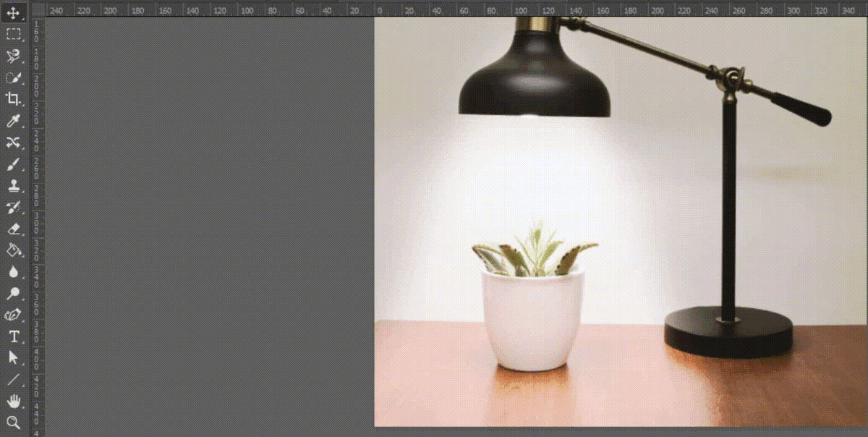Select the Brush tool

pyautogui.click(x=14, y=164)
